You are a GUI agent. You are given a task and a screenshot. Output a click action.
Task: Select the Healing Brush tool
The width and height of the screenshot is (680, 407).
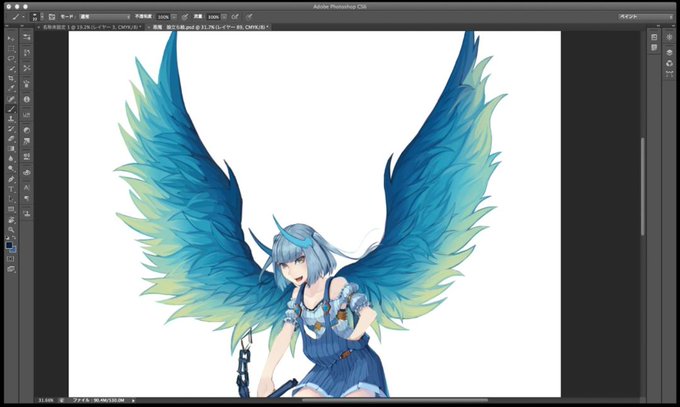tap(11, 99)
